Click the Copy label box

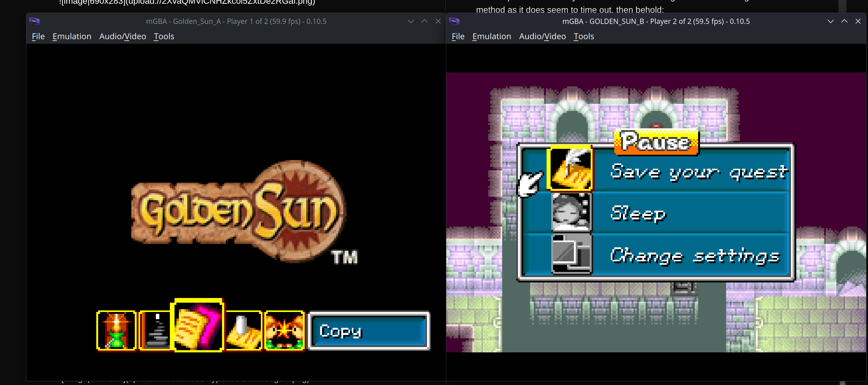point(369,331)
